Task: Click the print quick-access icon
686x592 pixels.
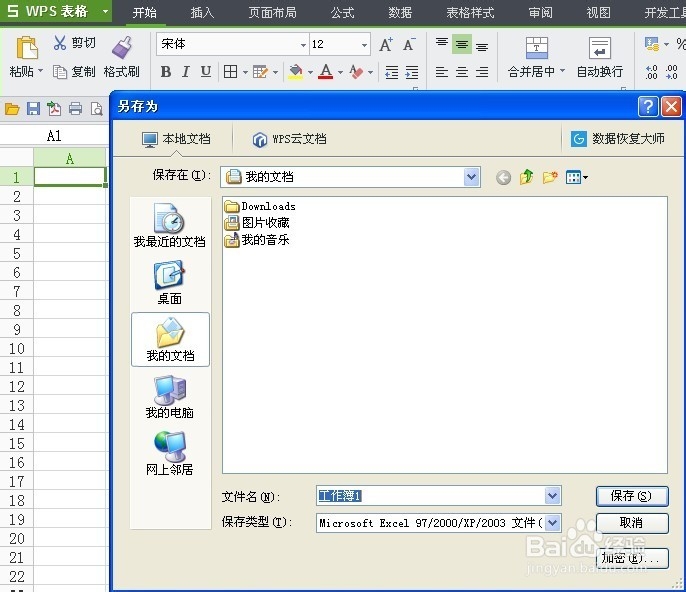Action: (x=75, y=108)
